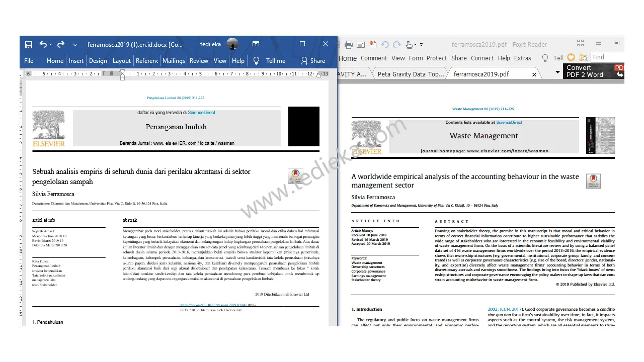Viewport: 644px width, 362px height.
Task: Click the ScienceDirect link in the PDF
Action: [x=509, y=123]
